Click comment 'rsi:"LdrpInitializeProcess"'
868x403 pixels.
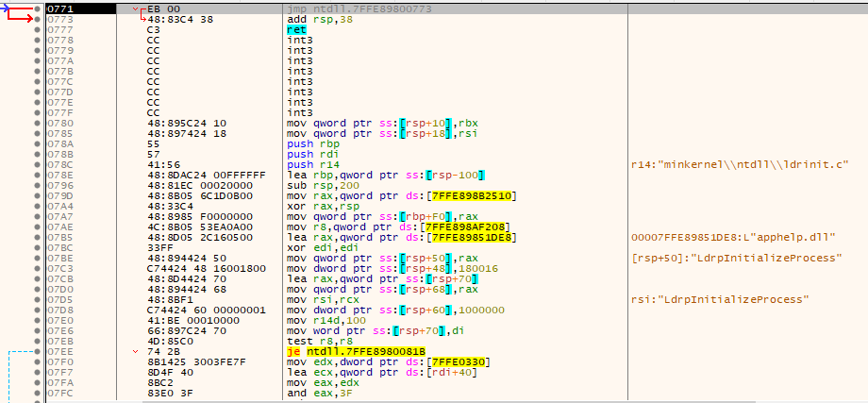720,299
